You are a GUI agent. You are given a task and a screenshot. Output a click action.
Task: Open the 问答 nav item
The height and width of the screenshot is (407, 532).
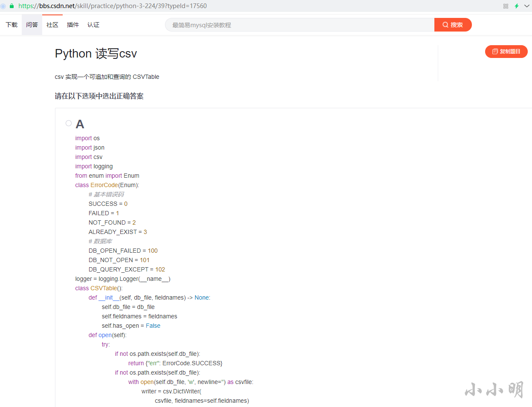(32, 25)
